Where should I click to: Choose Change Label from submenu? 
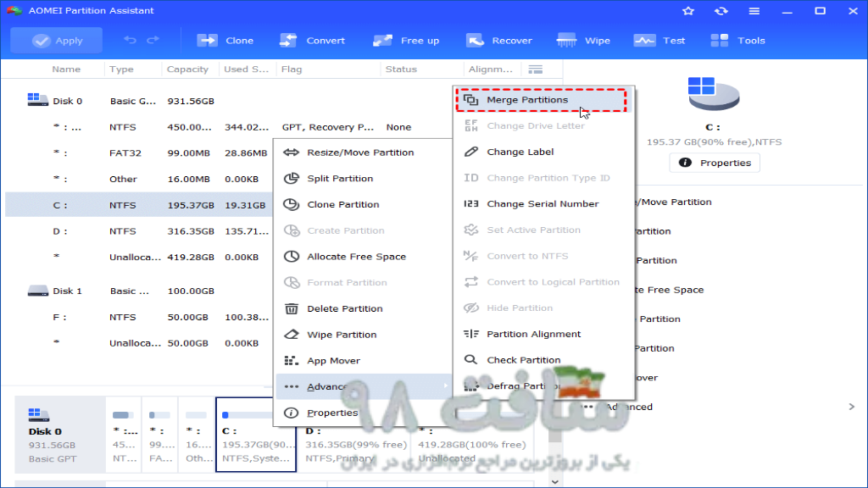click(543, 152)
